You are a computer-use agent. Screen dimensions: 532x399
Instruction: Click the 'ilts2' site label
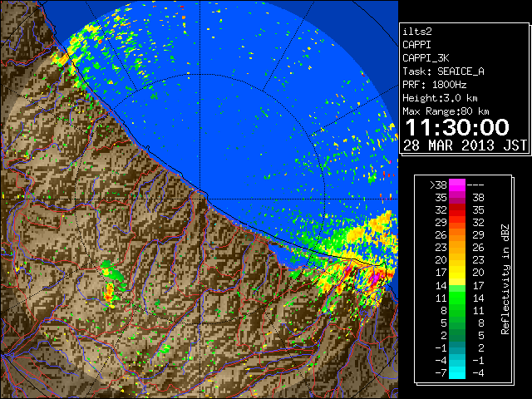pos(417,32)
